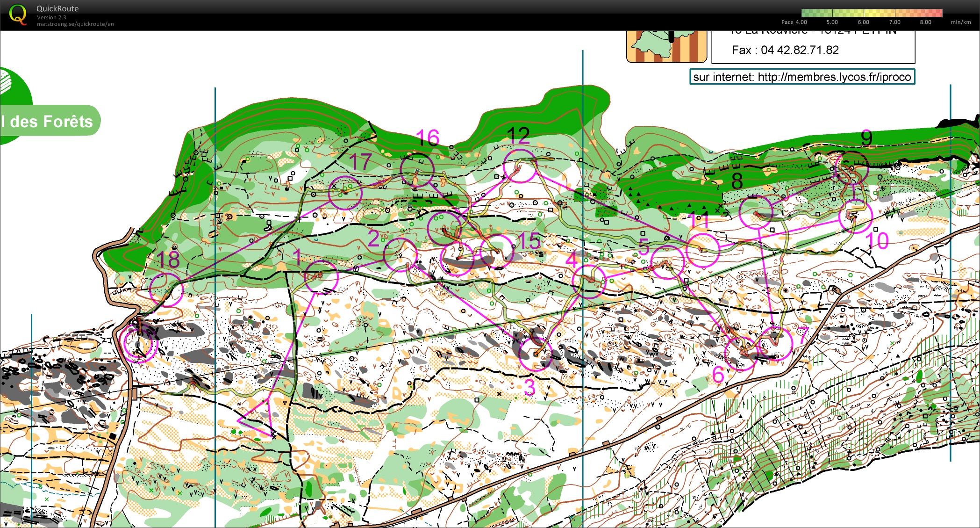Image resolution: width=980 pixels, height=528 pixels.
Task: Select control circle 6 on the map
Action: [741, 354]
